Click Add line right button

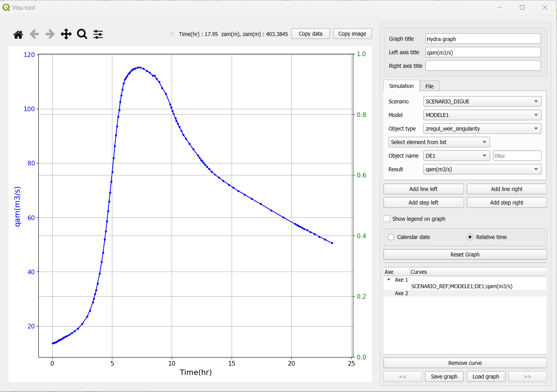click(x=507, y=189)
